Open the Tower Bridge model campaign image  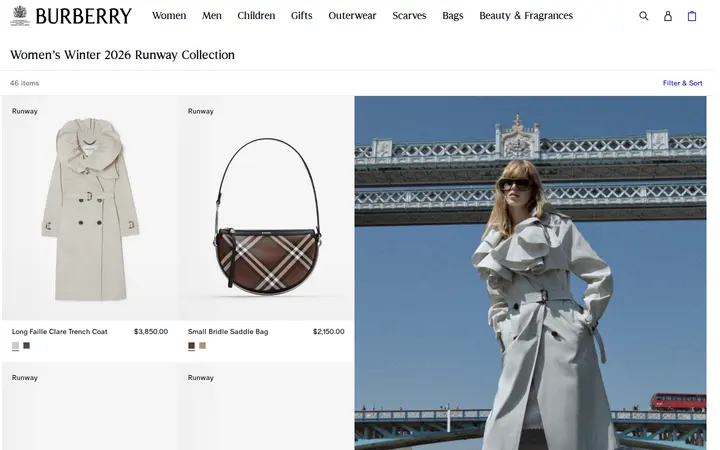click(x=530, y=273)
